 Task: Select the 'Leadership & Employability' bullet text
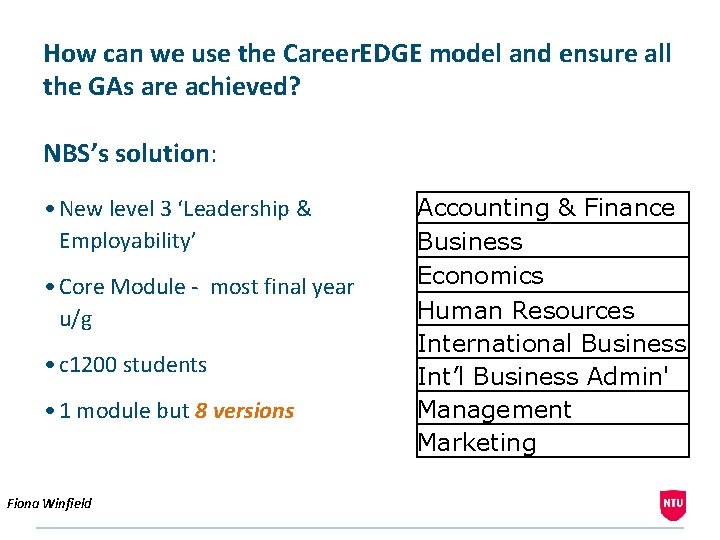(x=185, y=224)
